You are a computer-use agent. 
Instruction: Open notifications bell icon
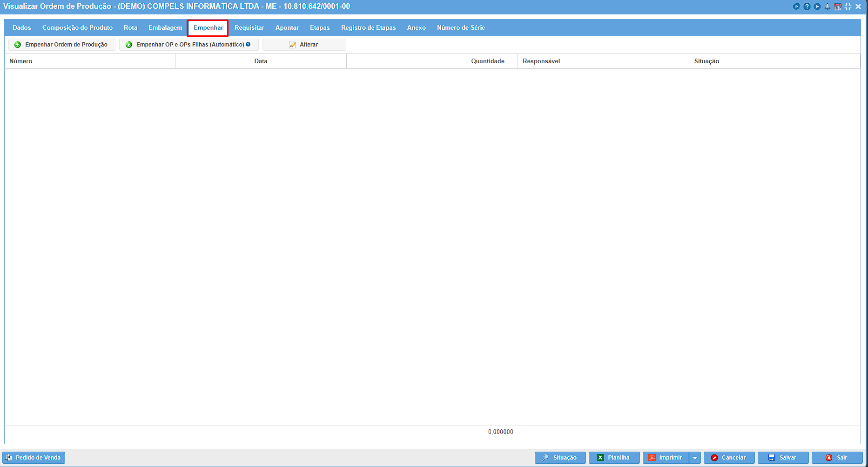pyautogui.click(x=828, y=7)
